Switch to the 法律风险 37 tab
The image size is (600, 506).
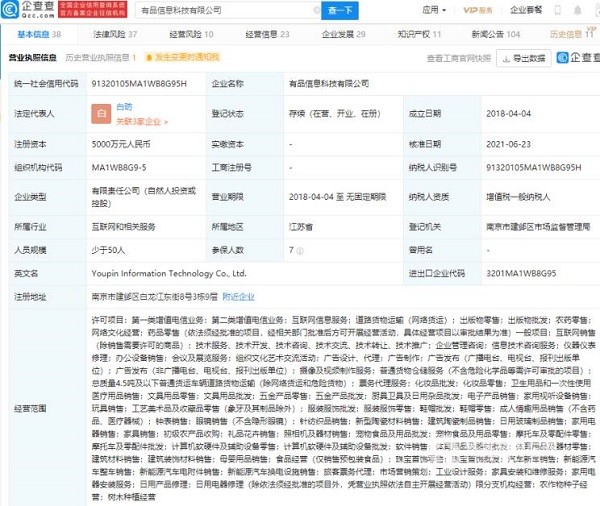115,34
